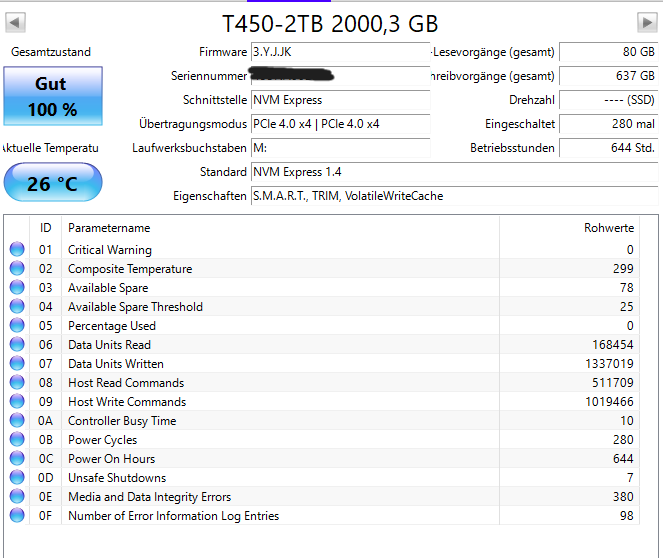Image resolution: width=663 pixels, height=558 pixels.
Task: Go to the next disk with right arrow
Action: [647, 22]
